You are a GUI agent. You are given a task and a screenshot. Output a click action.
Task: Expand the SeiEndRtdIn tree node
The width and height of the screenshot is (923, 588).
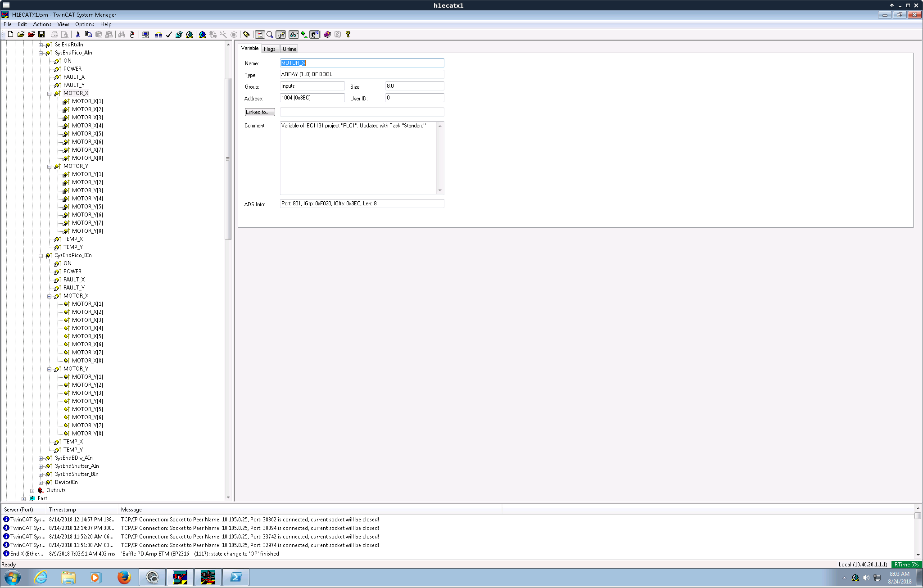point(41,45)
